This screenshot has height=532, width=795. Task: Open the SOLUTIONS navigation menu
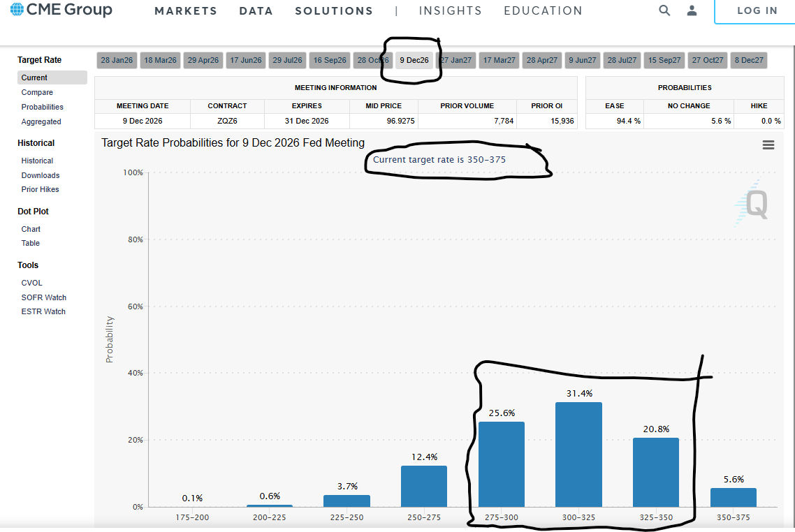(334, 10)
